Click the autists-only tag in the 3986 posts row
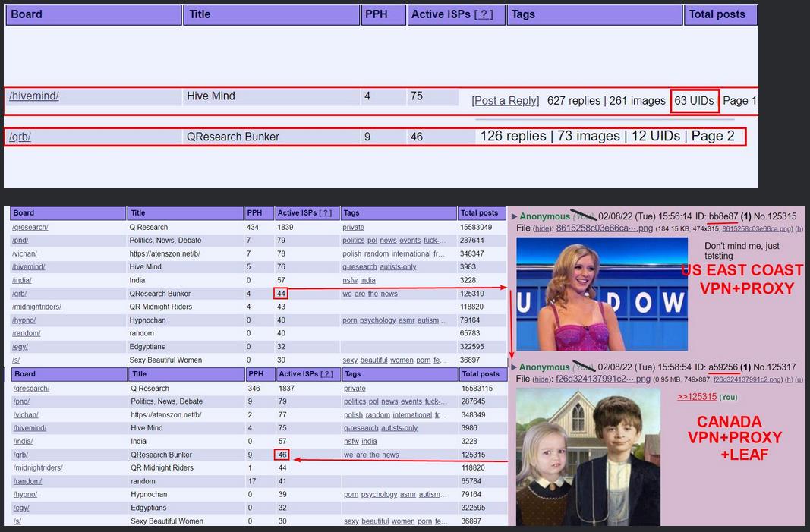The height and width of the screenshot is (532, 810). pos(399,428)
